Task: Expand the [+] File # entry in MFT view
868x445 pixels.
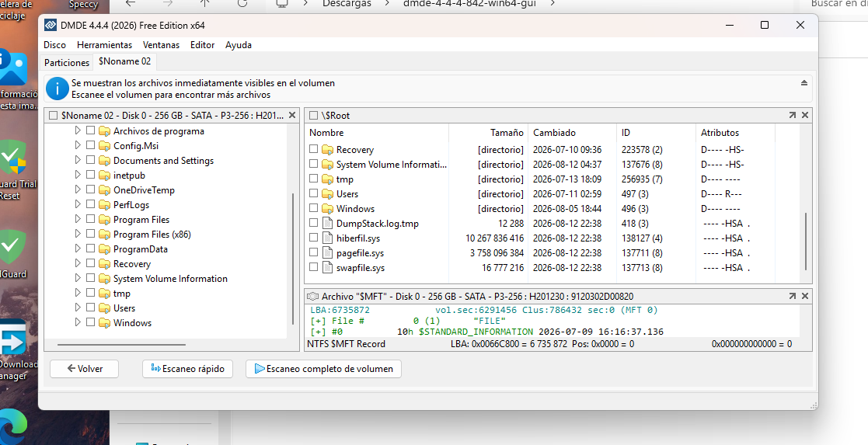Action: coord(318,321)
